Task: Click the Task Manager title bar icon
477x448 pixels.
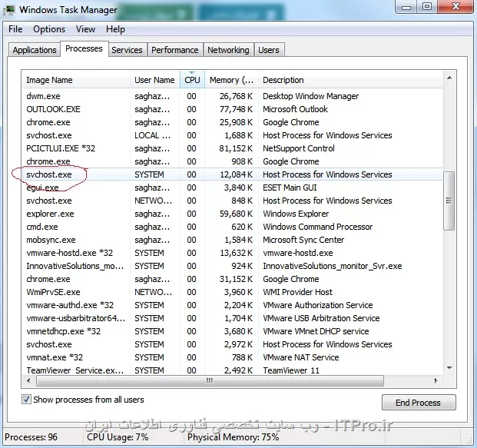Action: click(9, 10)
